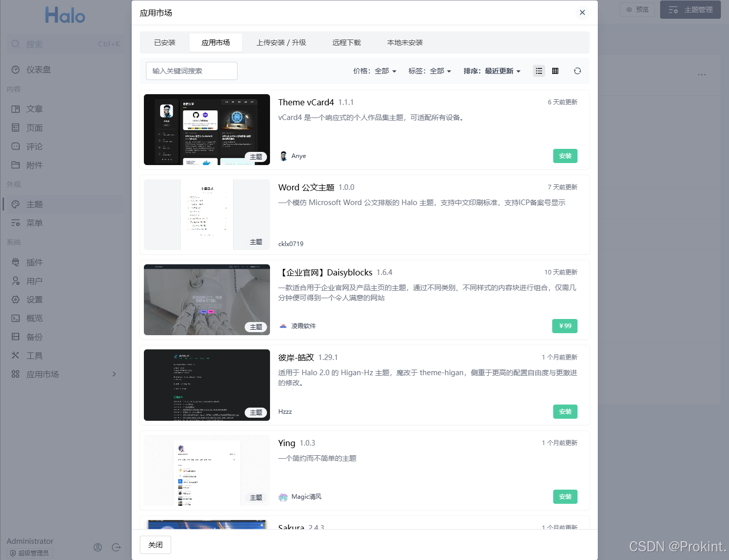Click author name Hzzz
Viewport: 729px width, 560px height.
tap(285, 412)
